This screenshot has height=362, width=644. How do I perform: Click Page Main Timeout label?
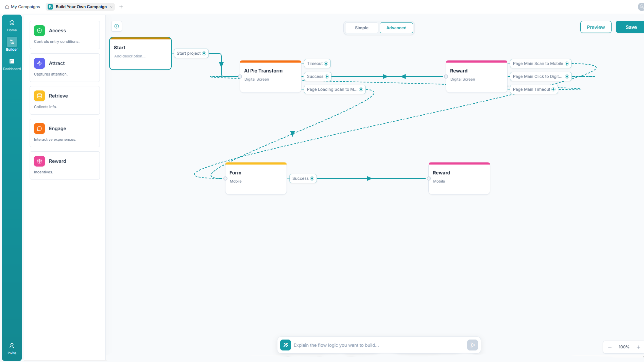(532, 89)
